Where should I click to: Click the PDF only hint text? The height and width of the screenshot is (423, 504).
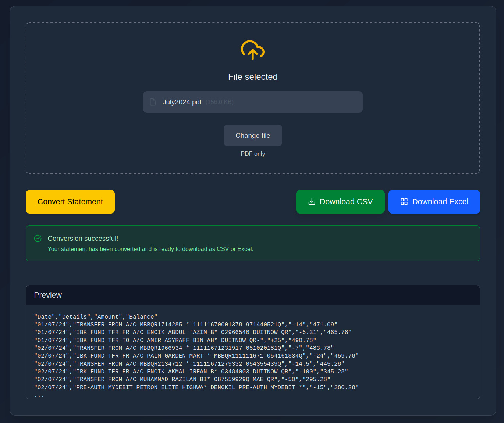[x=253, y=154]
